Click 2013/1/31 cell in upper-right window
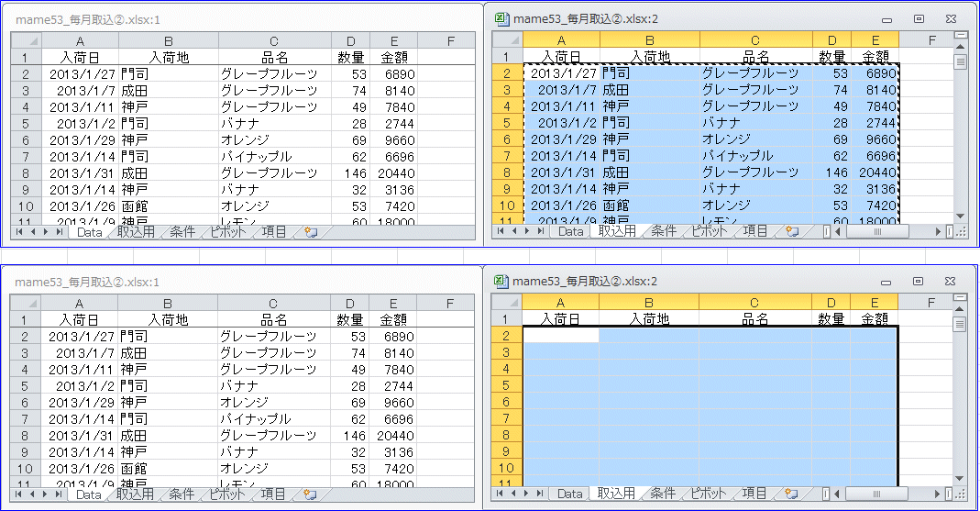The height and width of the screenshot is (511, 980). [562, 172]
